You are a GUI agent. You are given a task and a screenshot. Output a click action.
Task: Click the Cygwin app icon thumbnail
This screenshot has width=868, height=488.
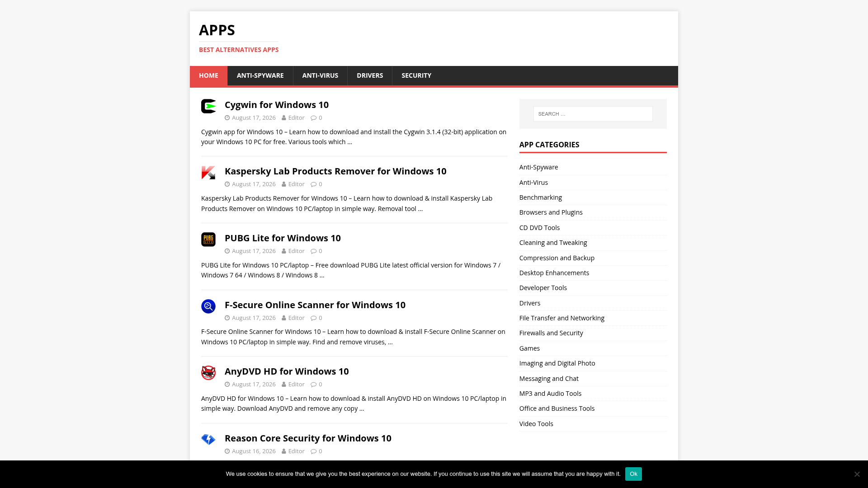click(208, 106)
